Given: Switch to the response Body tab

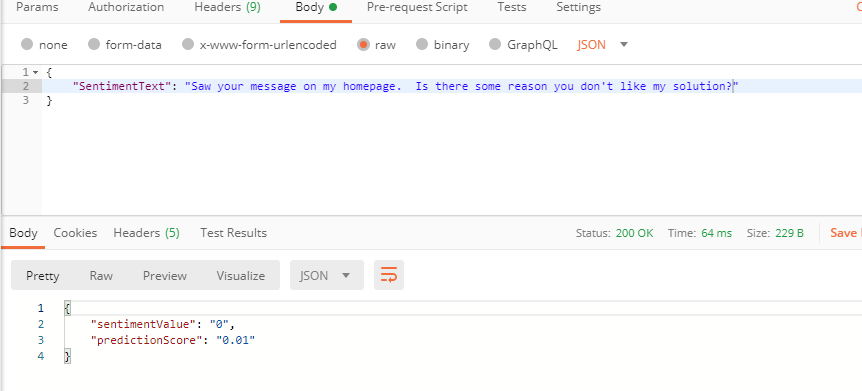Looking at the screenshot, I should tap(23, 233).
